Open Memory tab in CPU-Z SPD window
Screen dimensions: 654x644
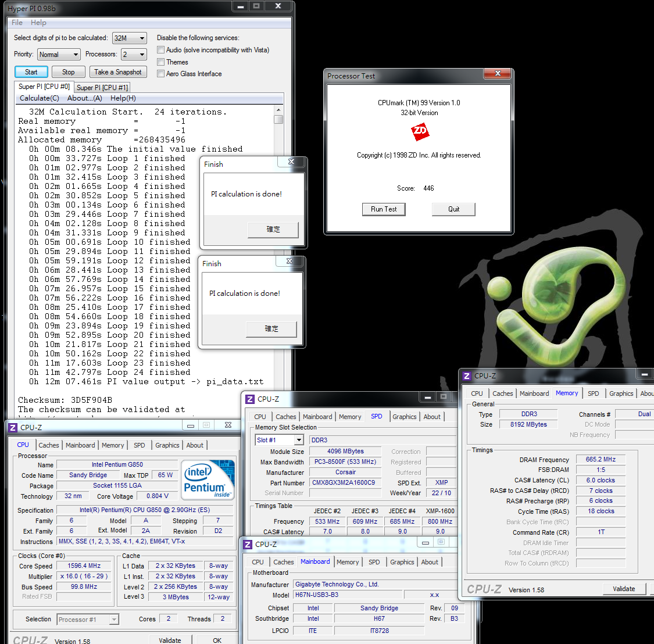(350, 417)
